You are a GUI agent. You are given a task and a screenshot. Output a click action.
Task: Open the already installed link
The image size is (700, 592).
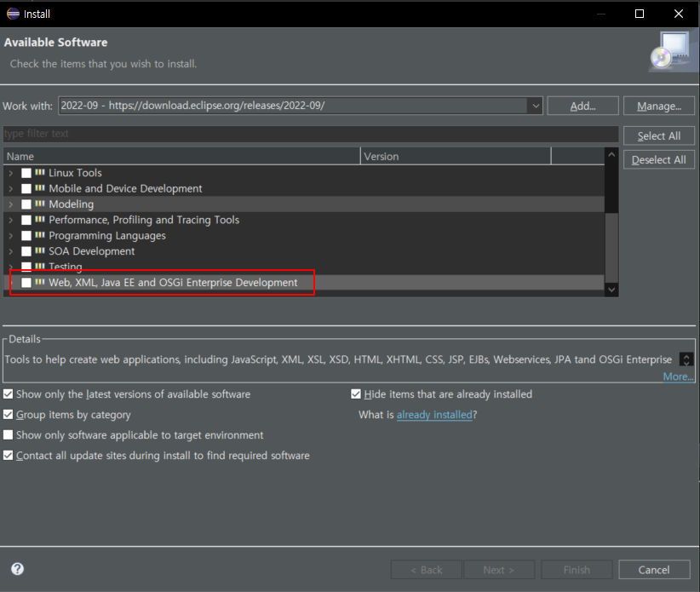[434, 414]
